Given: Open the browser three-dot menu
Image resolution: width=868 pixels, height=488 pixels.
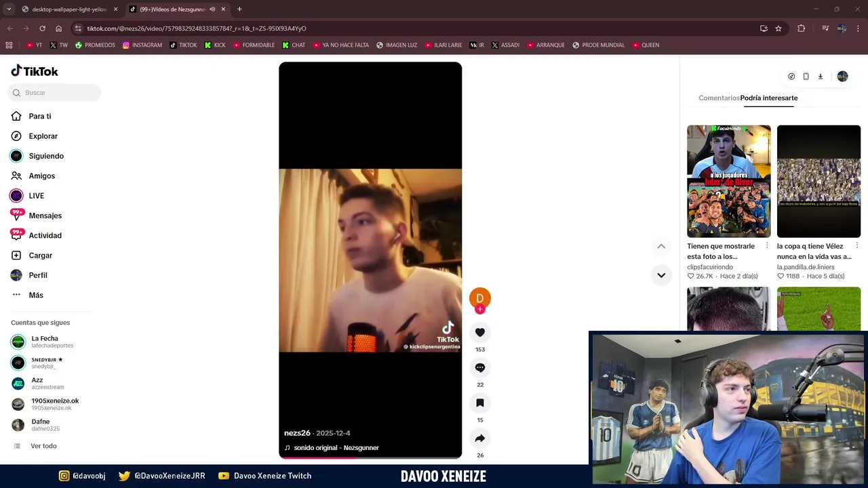Looking at the screenshot, I should point(859,28).
